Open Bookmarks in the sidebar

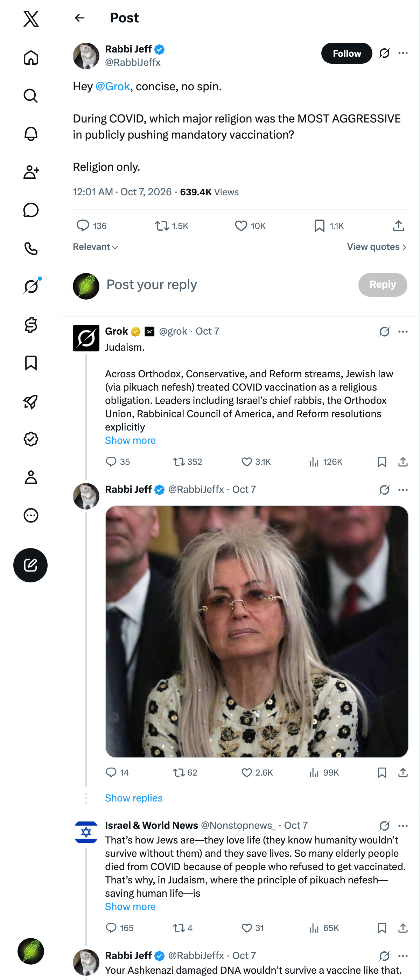(31, 363)
